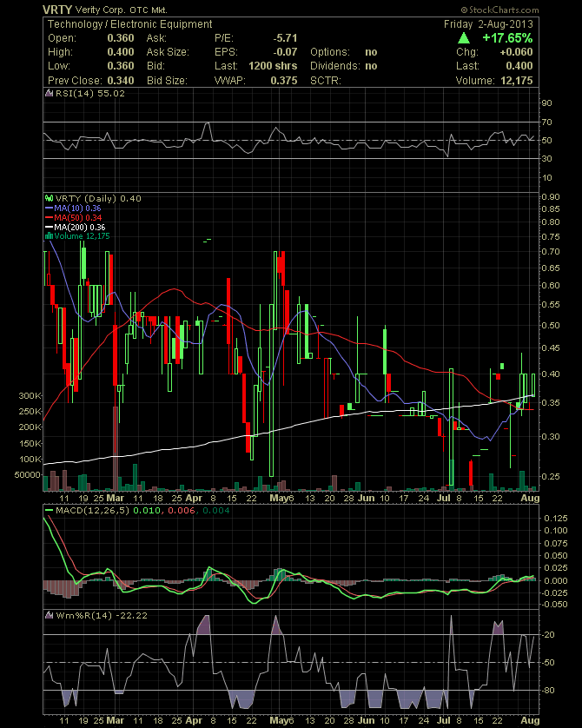Click the 50000 volume axis label

click(x=28, y=475)
